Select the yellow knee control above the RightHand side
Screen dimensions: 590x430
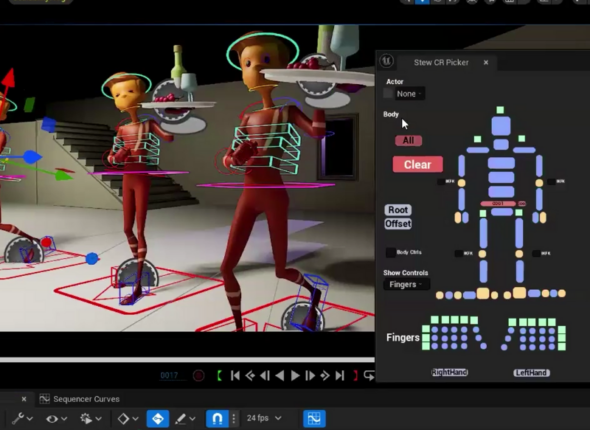(482, 254)
